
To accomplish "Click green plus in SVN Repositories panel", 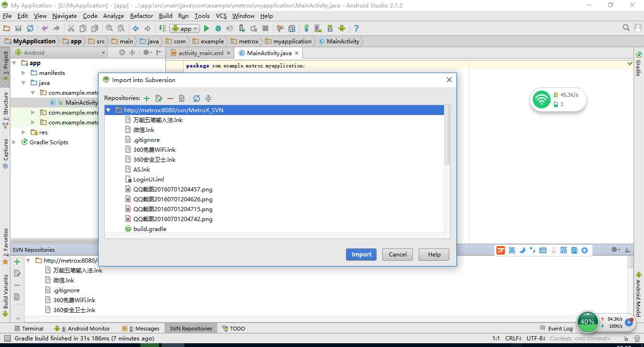I will [17, 262].
